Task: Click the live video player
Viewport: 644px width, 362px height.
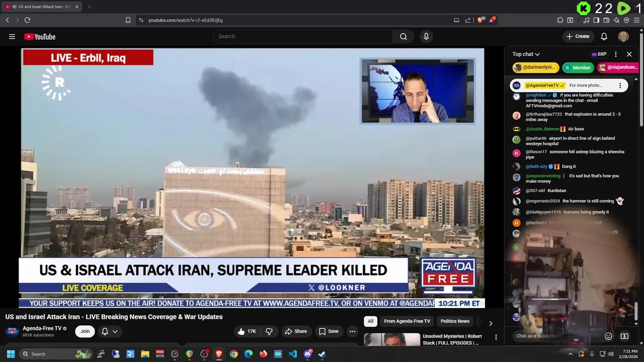Action: pos(253,178)
